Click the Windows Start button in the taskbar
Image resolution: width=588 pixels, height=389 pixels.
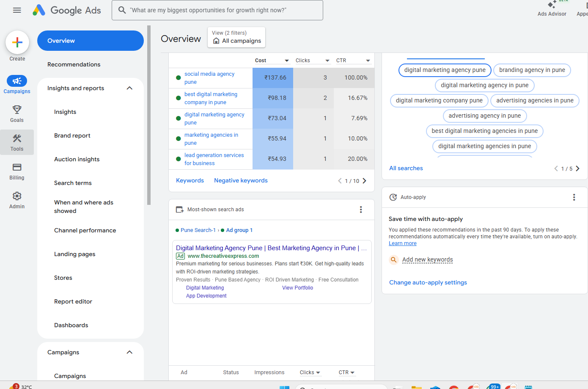coord(284,387)
